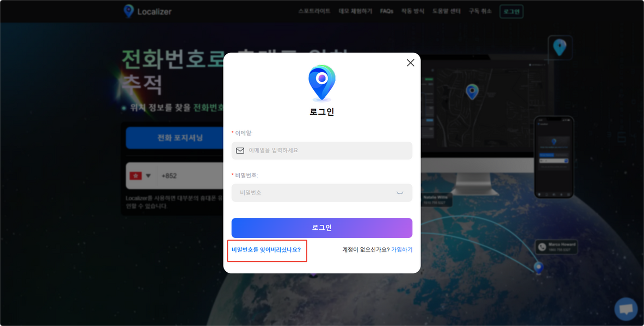The width and height of the screenshot is (644, 326).
Task: Expand the country code dropdown arrow
Action: (148, 176)
